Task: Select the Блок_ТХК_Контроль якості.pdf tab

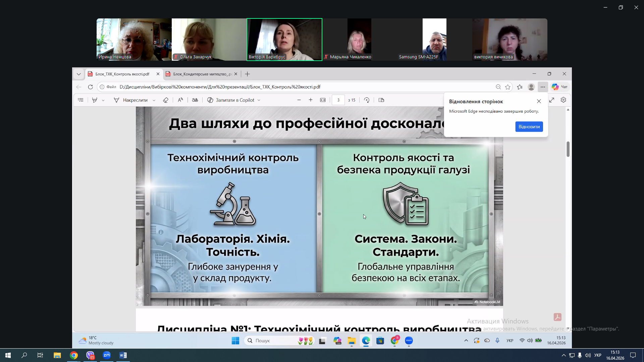Action: pyautogui.click(x=122, y=74)
